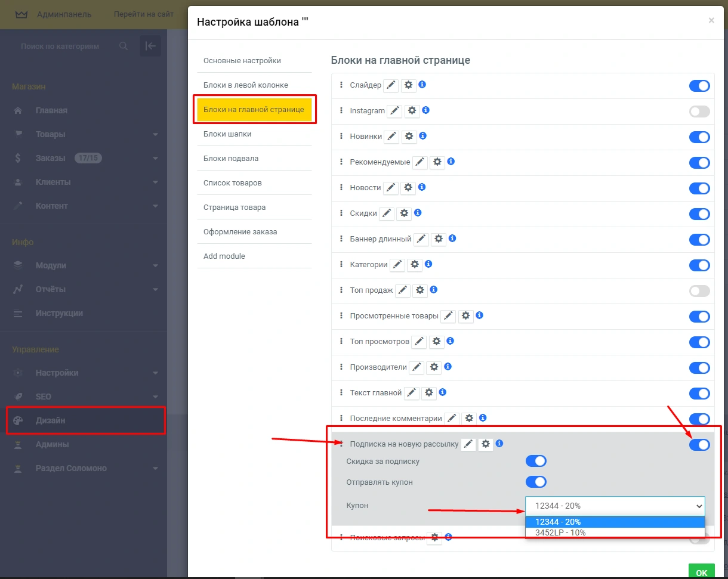Open the Блоки шапки tab
The image size is (728, 579).
click(x=227, y=134)
